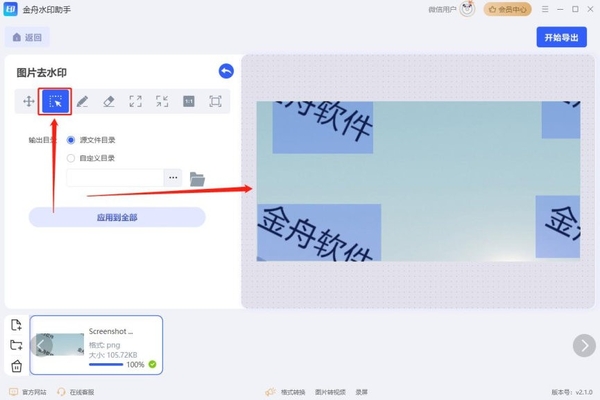
Task: Undo with the blue circular arrow
Action: pyautogui.click(x=226, y=71)
